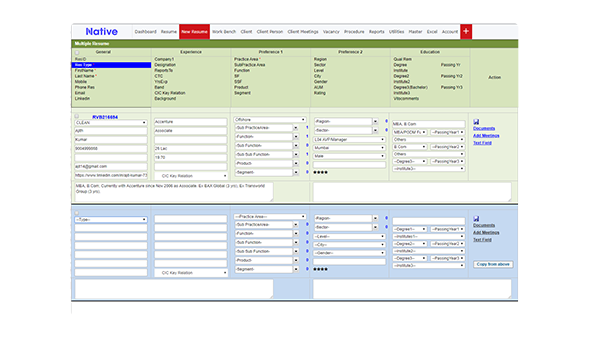Open record link RVB216694
The width and height of the screenshot is (590, 360).
105,117
